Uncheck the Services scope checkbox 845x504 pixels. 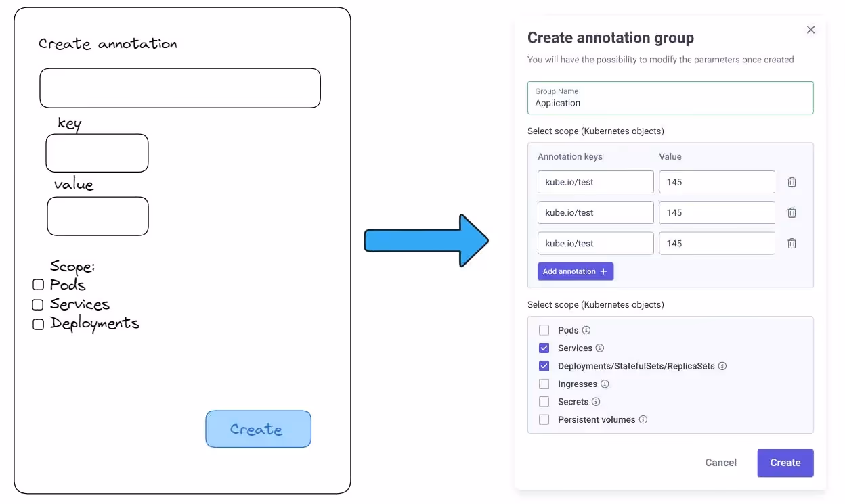544,348
